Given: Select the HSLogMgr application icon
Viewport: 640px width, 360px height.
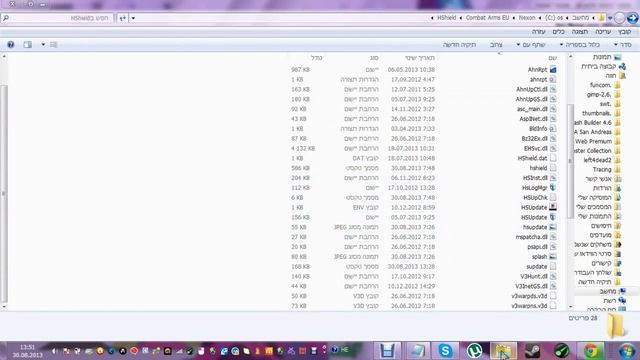Looking at the screenshot, I should pyautogui.click(x=553, y=188).
